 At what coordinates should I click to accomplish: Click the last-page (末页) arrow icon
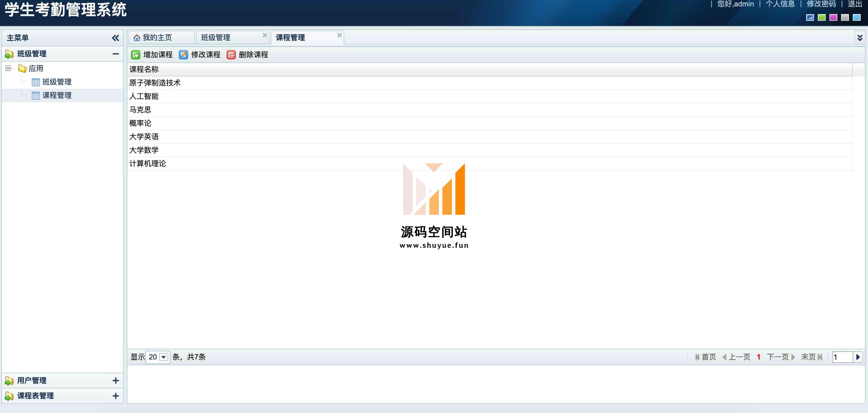(x=820, y=357)
